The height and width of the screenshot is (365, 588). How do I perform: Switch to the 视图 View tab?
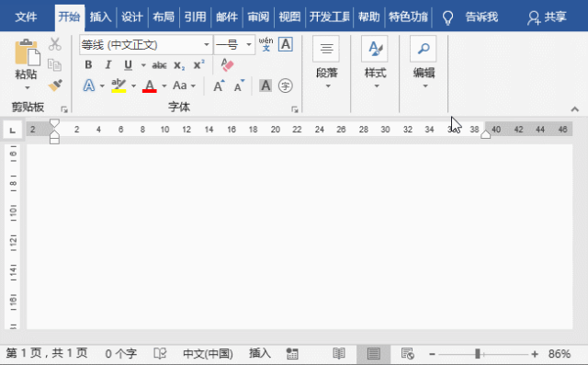click(x=290, y=17)
